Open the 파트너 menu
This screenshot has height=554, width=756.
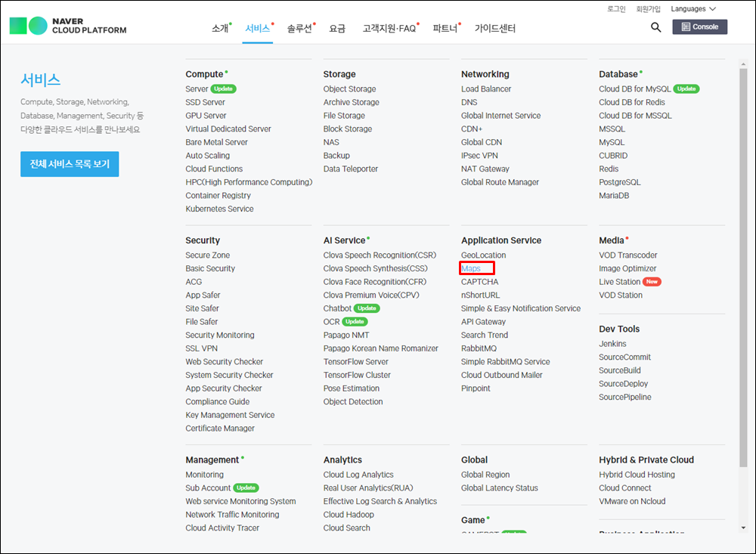(445, 29)
